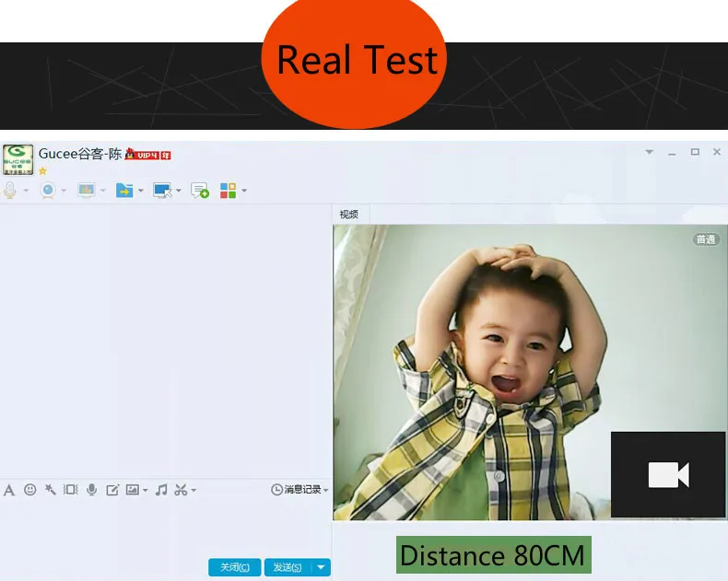
Task: Expand screenshot scissors options arrow
Action: (x=194, y=490)
